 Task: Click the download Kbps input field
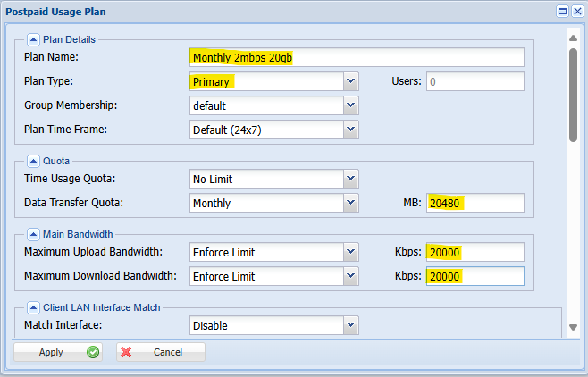(x=475, y=276)
